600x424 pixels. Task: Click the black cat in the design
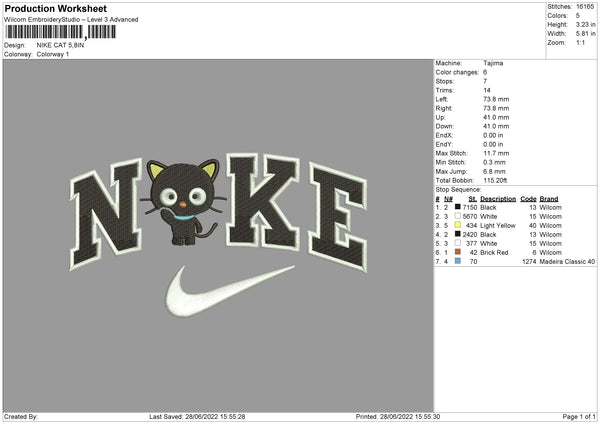[x=183, y=202]
